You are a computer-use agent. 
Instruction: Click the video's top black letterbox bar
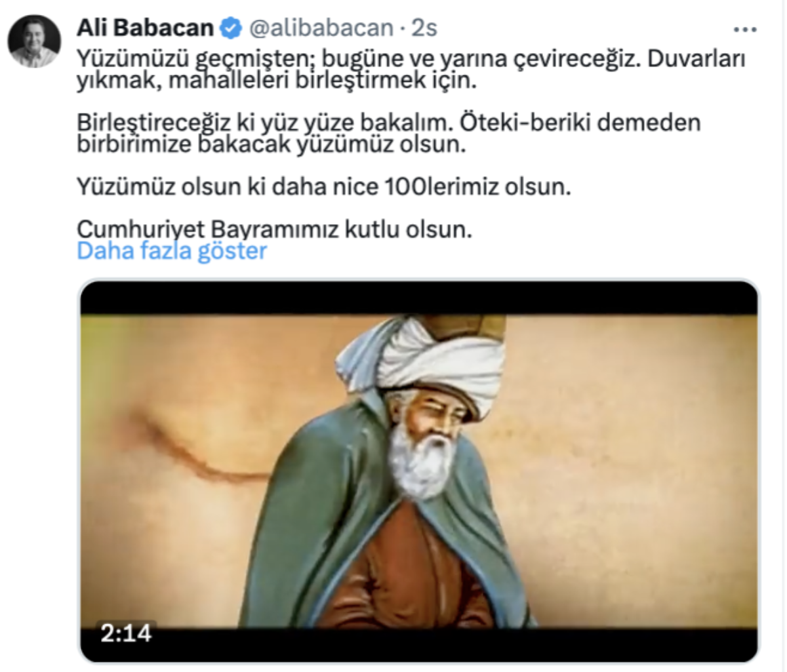click(419, 298)
